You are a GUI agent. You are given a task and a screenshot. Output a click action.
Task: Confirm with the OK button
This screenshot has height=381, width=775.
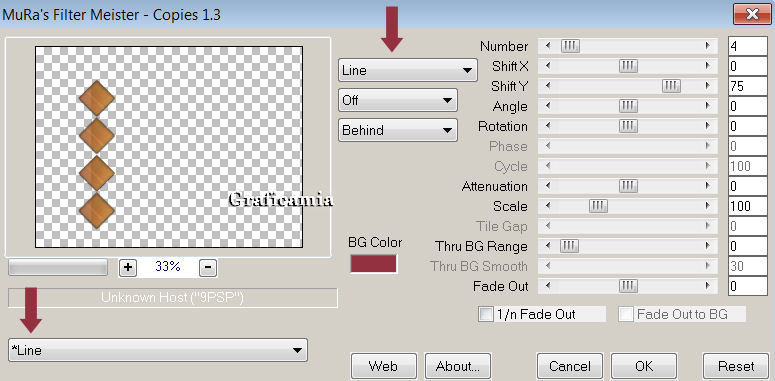[x=644, y=366]
